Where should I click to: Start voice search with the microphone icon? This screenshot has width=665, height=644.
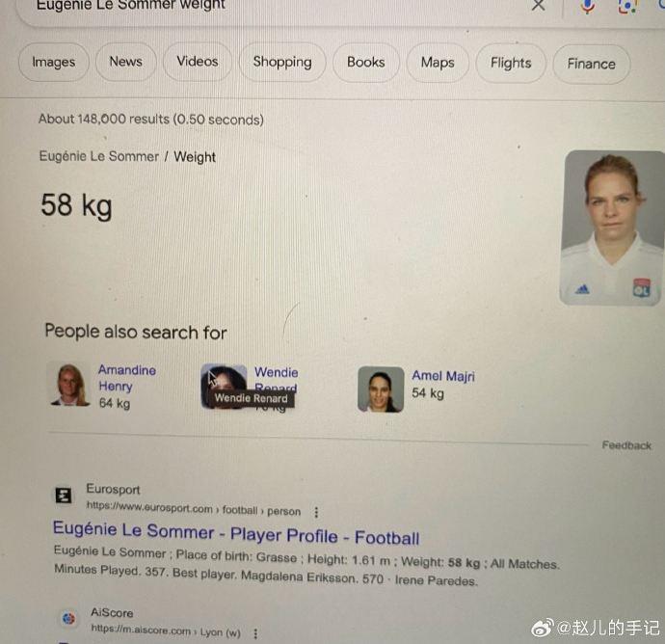(587, 6)
